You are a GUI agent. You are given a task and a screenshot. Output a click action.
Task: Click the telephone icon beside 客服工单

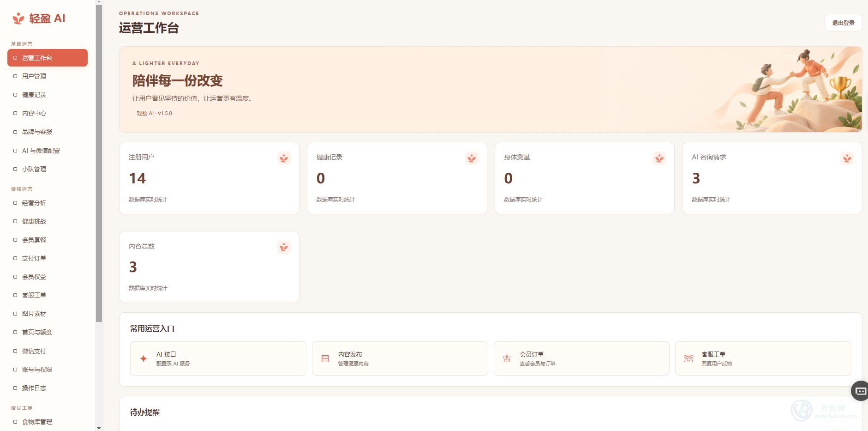pos(688,358)
